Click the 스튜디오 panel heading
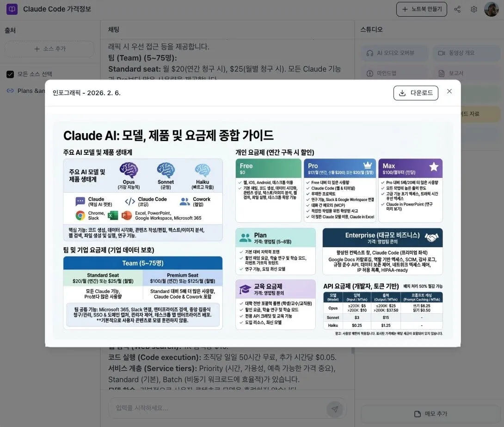 pos(371,30)
